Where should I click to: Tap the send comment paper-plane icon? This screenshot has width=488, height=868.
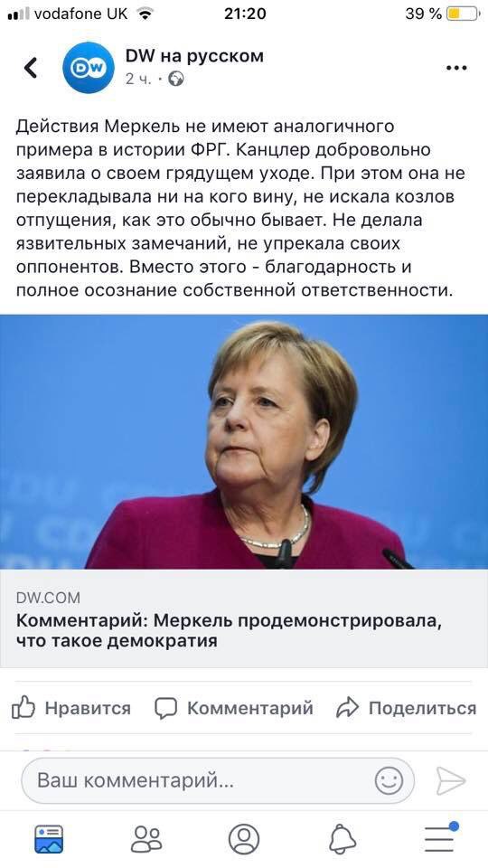(x=451, y=781)
